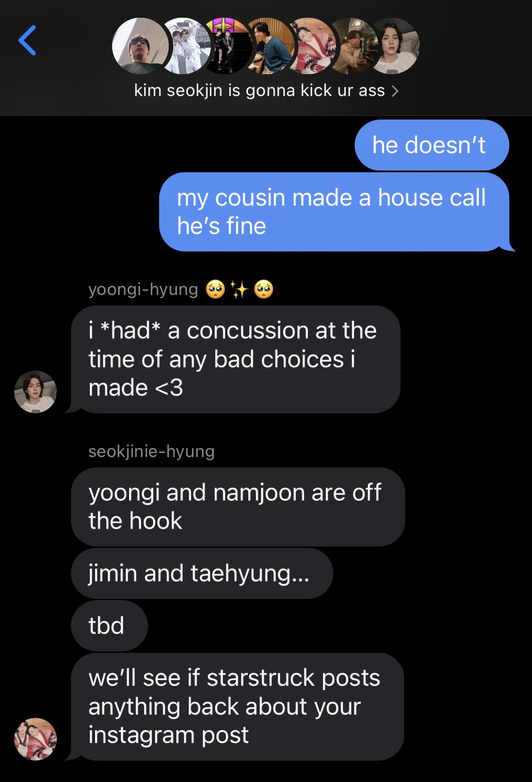Tap the last header avatar in white shirt

[x=395, y=46]
